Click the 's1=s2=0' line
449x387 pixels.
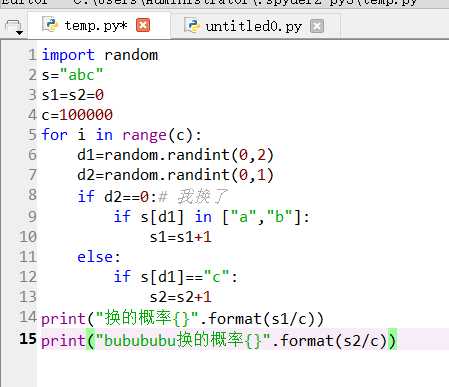tap(73, 95)
